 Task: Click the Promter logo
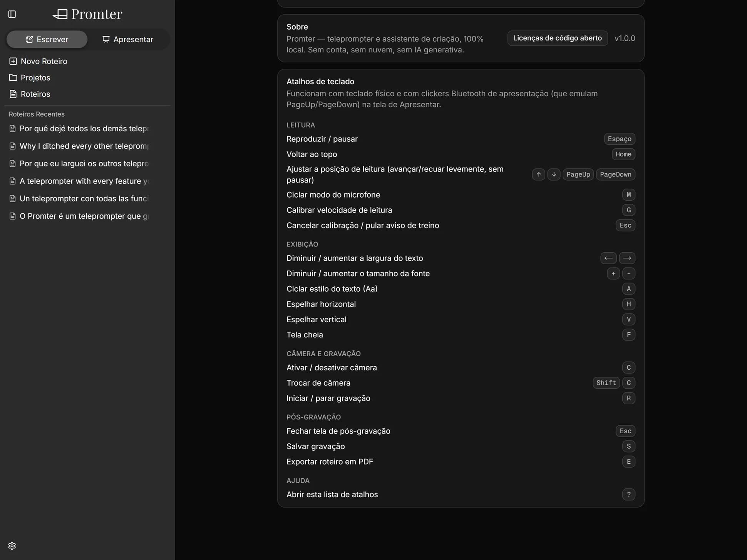[x=87, y=14]
